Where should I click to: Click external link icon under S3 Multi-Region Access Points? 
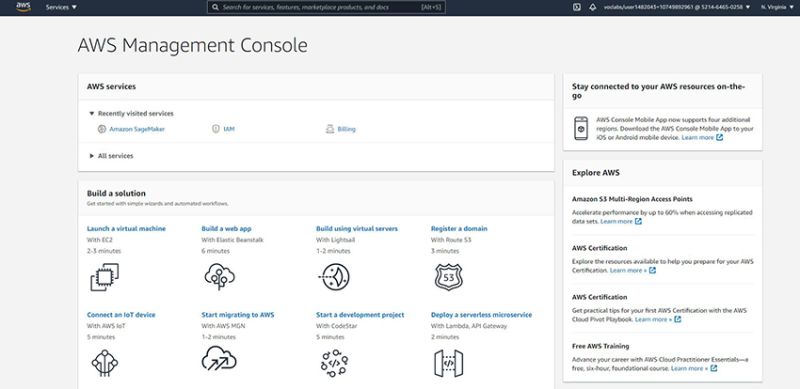638,222
